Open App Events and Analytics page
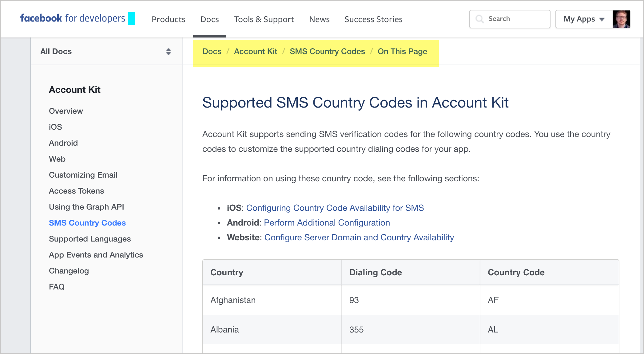Screen dimensions: 644x354 pos(96,255)
